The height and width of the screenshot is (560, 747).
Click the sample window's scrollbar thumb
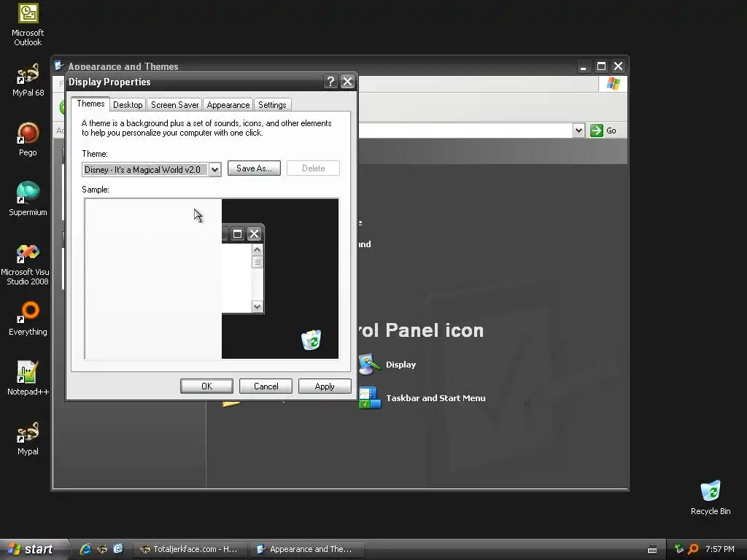pyautogui.click(x=258, y=262)
